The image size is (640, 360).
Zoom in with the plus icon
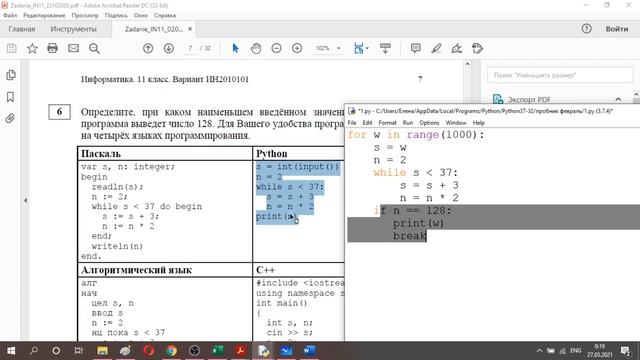(x=297, y=49)
